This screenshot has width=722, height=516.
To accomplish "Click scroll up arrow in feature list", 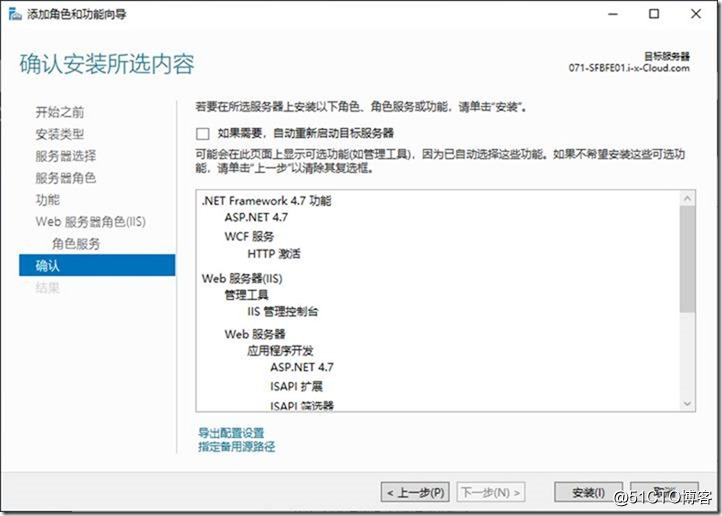I will 687,198.
